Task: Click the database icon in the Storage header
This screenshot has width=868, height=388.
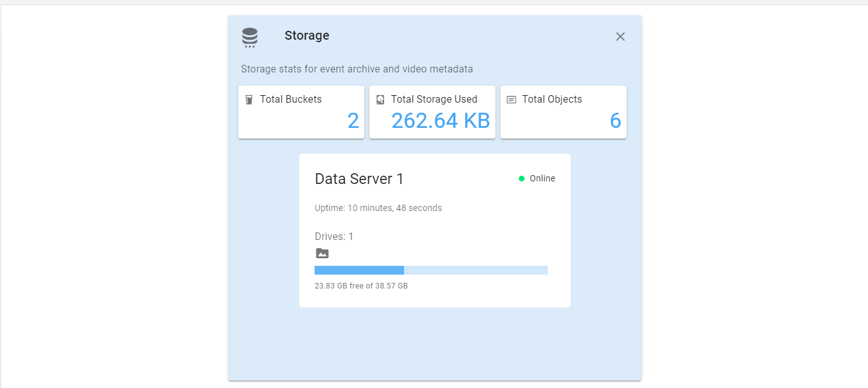Action: pyautogui.click(x=250, y=37)
